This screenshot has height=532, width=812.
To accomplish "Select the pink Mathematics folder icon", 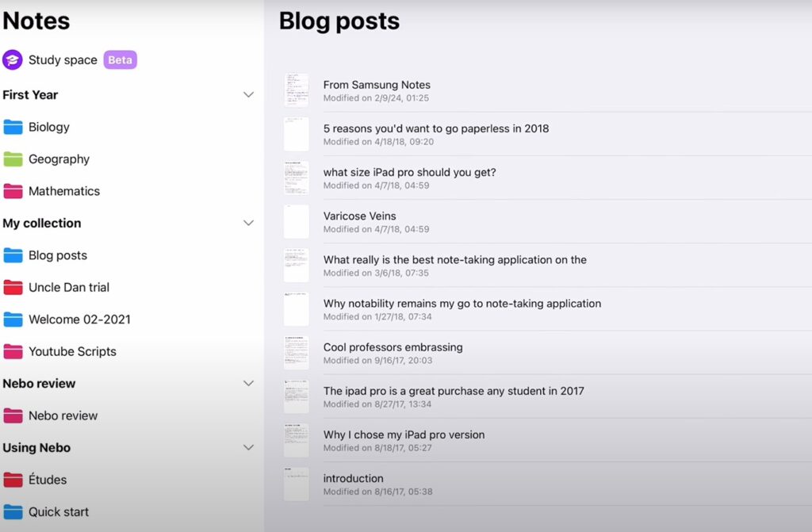I will click(x=14, y=191).
